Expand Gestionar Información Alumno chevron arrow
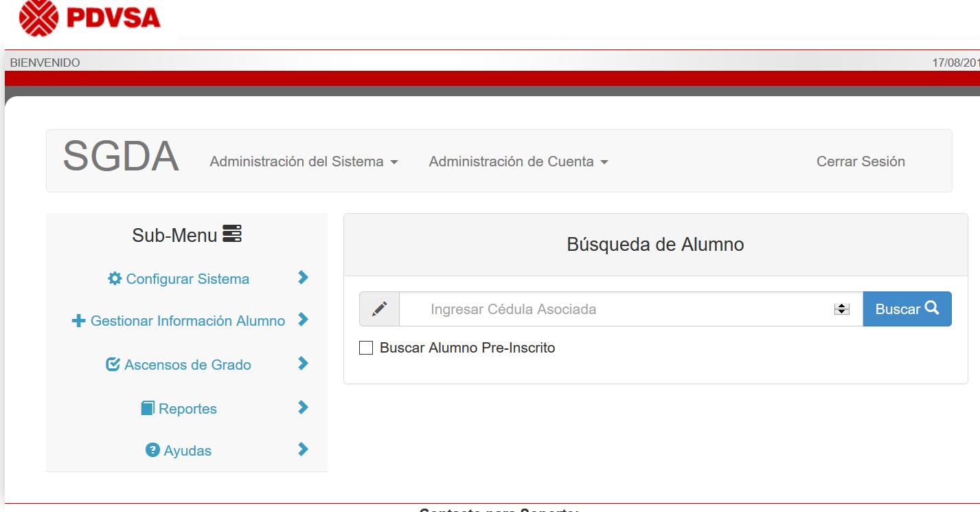This screenshot has height=512, width=980. click(303, 320)
